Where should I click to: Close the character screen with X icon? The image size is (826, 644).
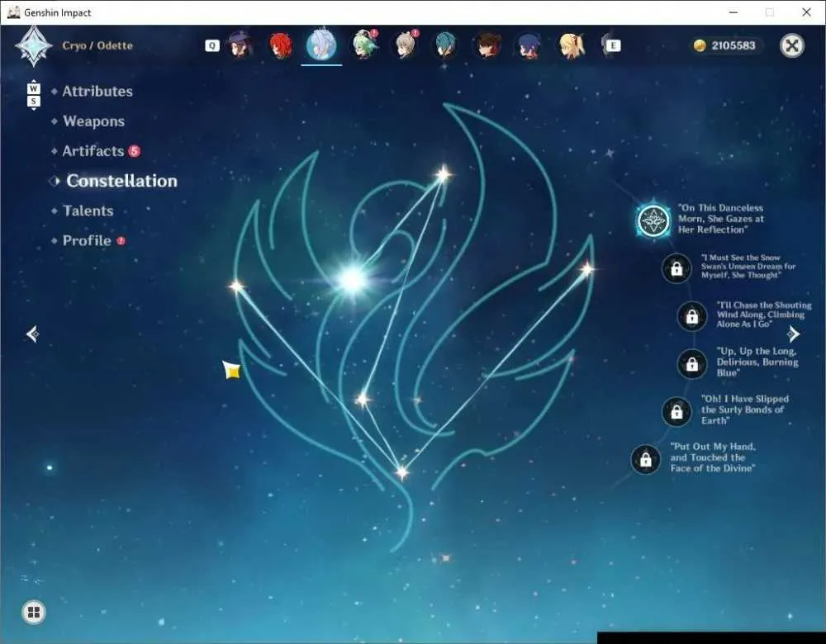point(792,45)
